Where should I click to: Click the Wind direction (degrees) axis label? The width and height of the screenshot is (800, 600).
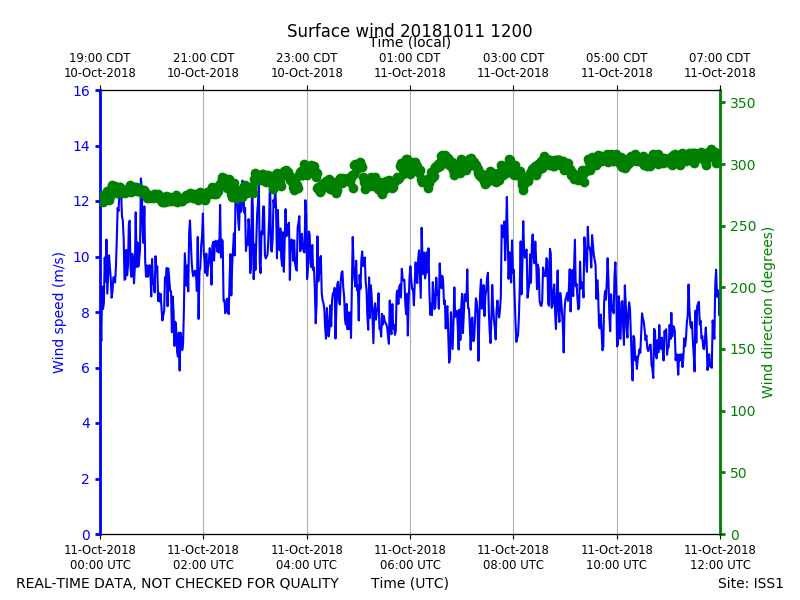coord(767,313)
